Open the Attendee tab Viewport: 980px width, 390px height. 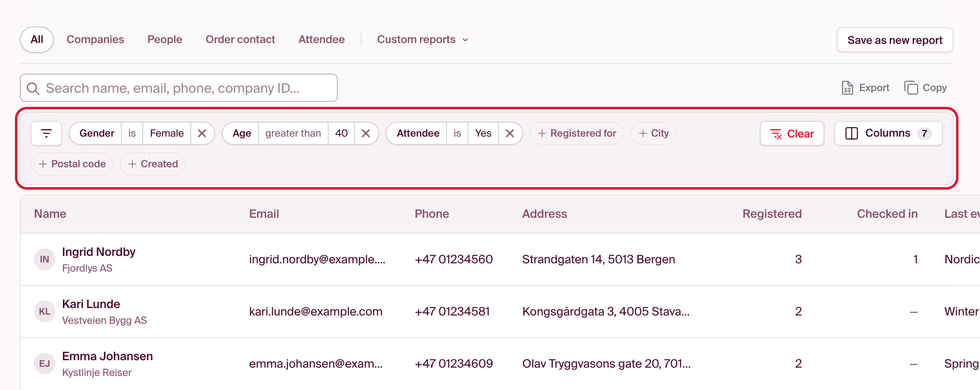[322, 40]
